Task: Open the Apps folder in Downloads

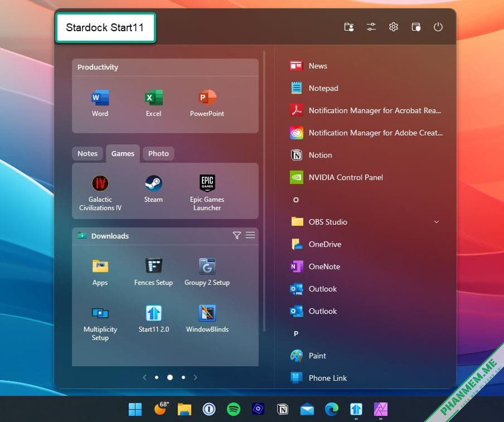Action: 100,272
